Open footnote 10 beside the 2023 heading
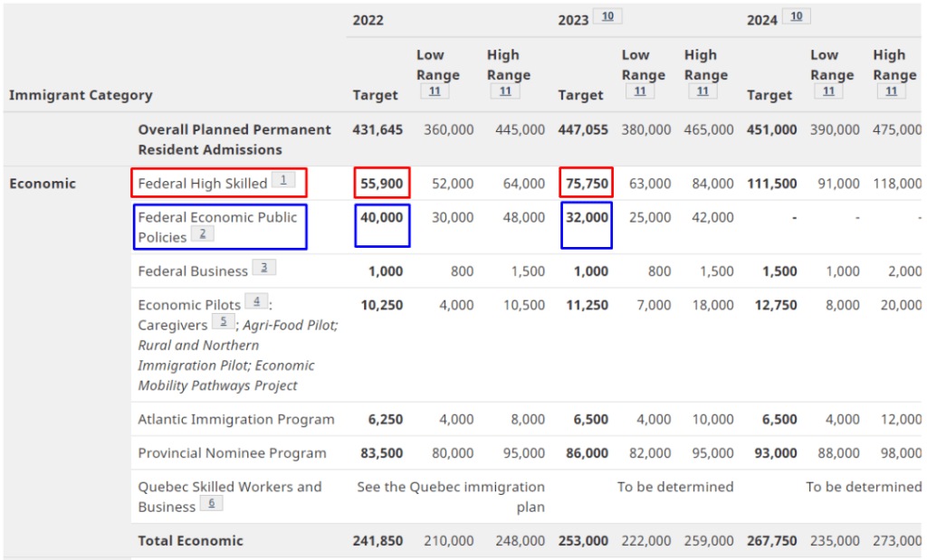The width and height of the screenshot is (927, 560). 607,16
